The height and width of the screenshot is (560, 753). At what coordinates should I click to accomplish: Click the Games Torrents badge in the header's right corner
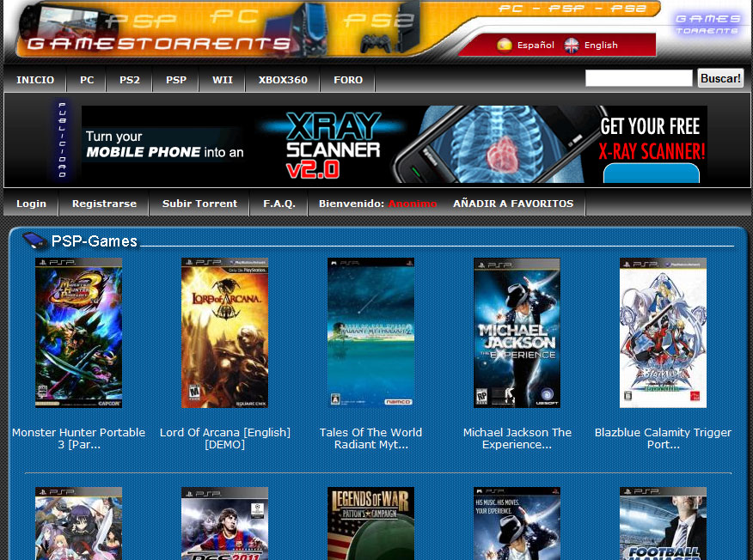(x=707, y=24)
